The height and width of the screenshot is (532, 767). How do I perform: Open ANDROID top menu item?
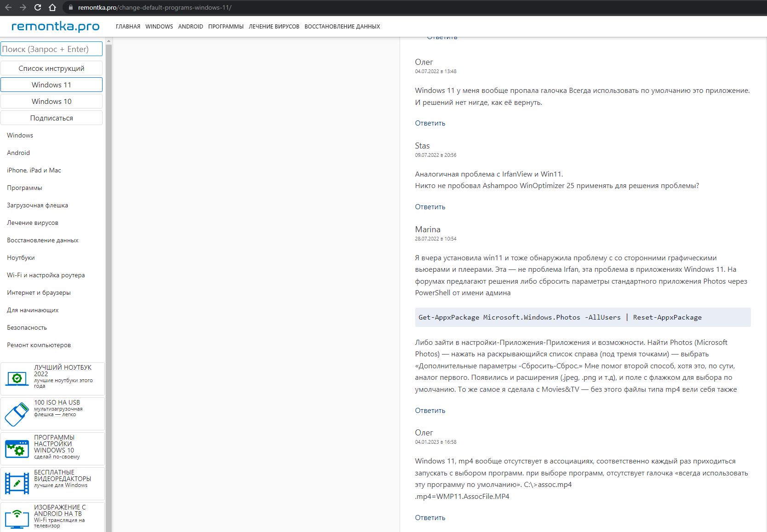190,27
